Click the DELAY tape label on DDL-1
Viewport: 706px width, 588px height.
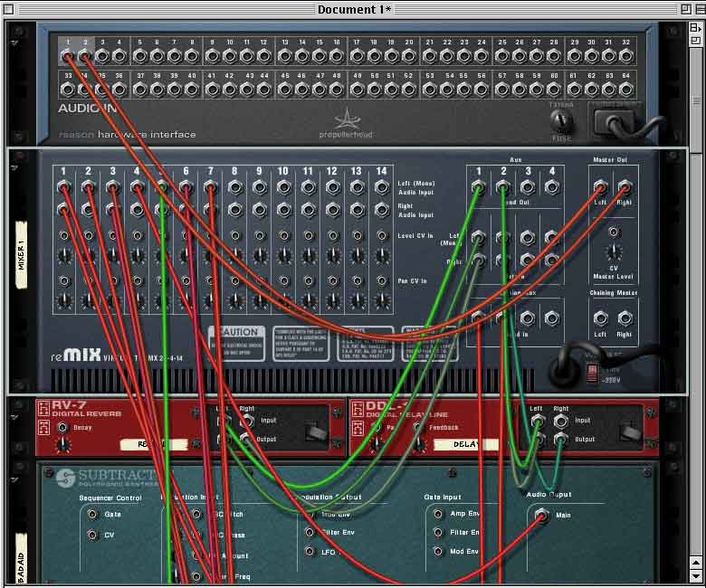pos(465,444)
